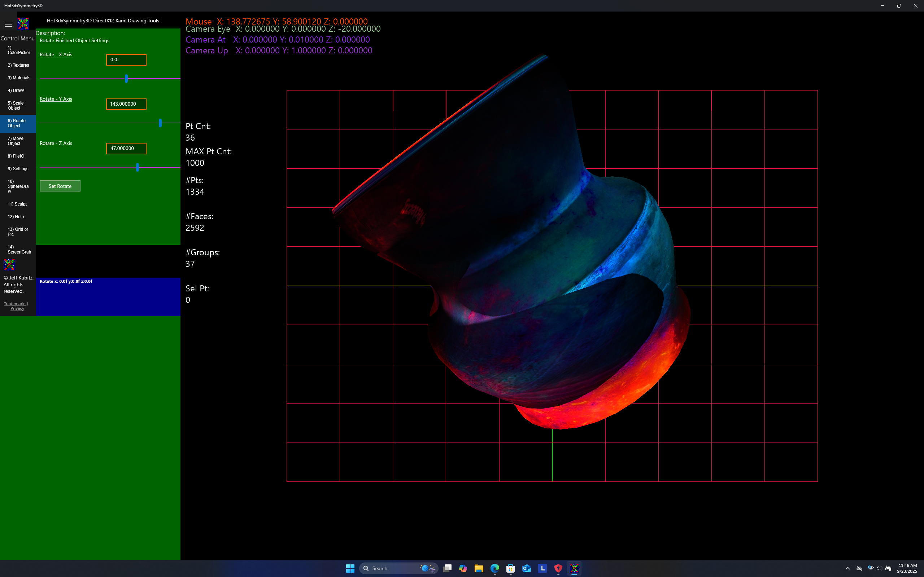Click the Rotate Z Axis value field
The height and width of the screenshot is (577, 924).
pyautogui.click(x=126, y=149)
